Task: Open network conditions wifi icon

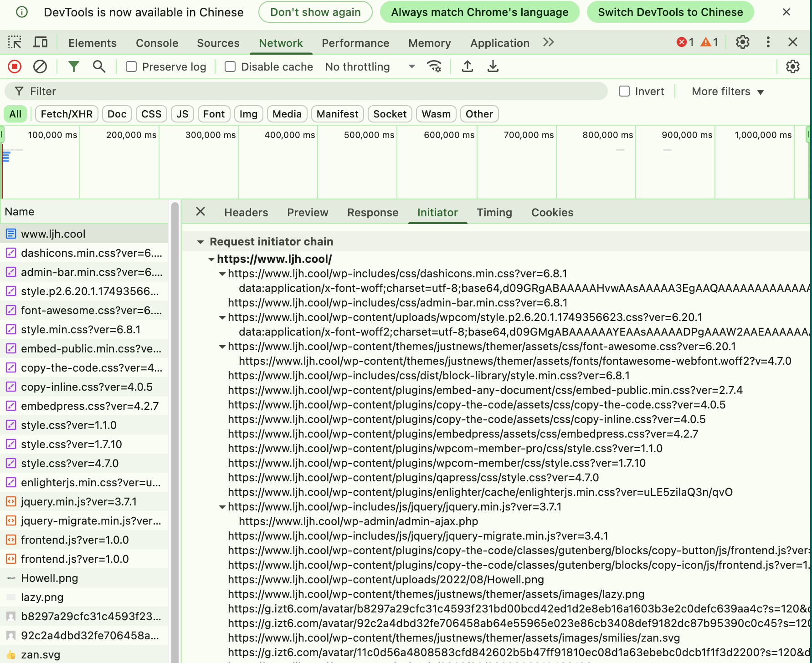Action: [434, 67]
